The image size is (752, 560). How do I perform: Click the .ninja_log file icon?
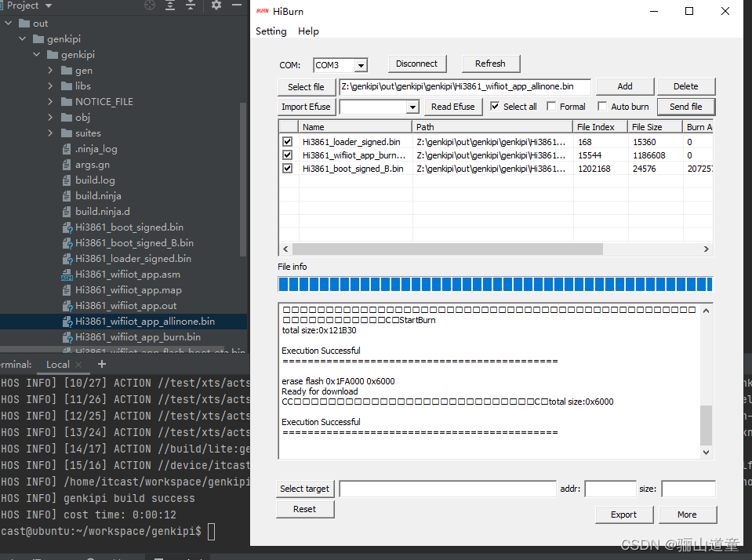[x=67, y=149]
